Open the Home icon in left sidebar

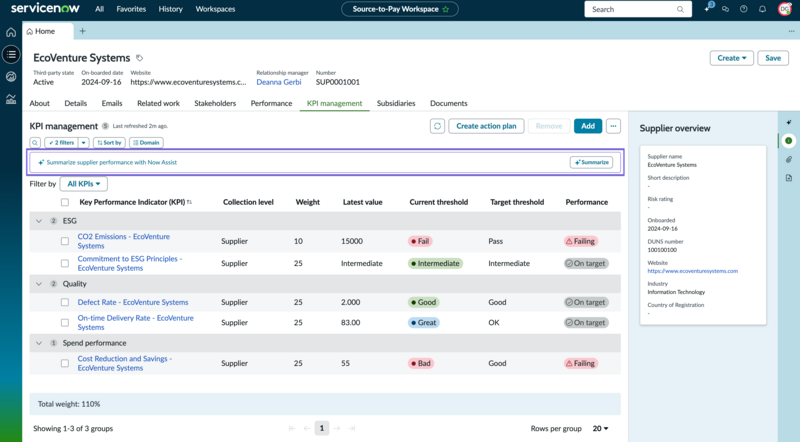(x=11, y=32)
